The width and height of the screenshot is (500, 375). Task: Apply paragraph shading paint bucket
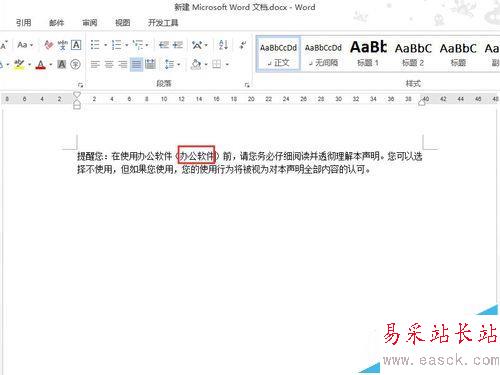coord(196,64)
